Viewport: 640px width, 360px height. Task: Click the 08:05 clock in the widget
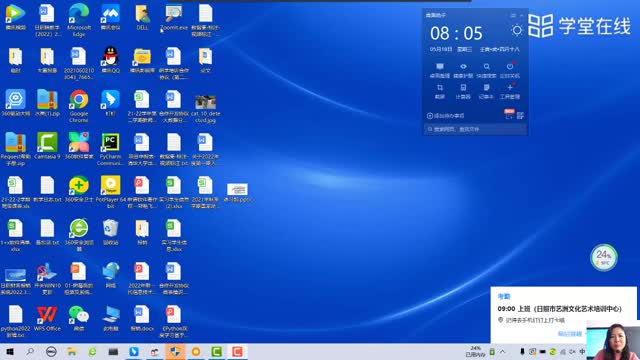(x=456, y=33)
